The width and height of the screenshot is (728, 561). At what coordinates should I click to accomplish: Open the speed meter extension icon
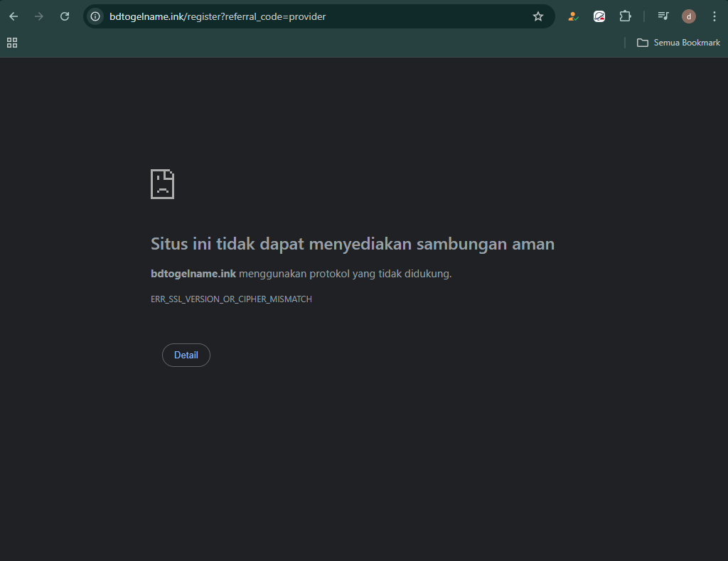[x=599, y=17]
